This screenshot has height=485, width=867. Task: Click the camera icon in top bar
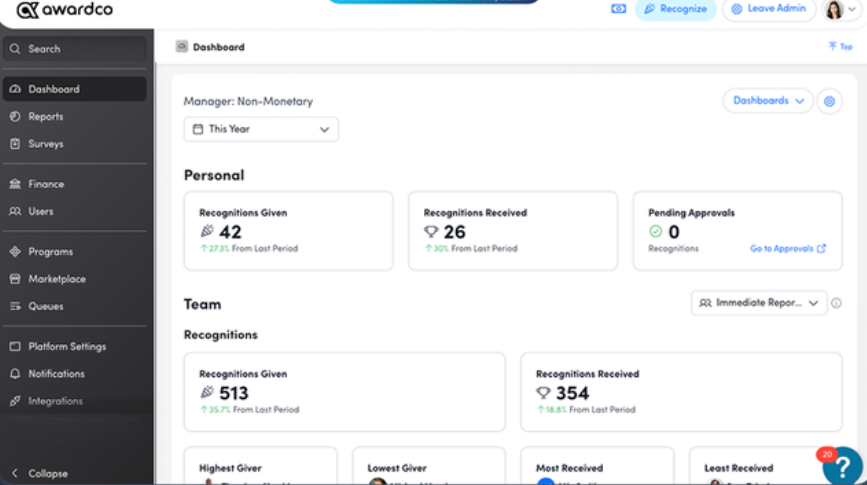pos(618,9)
